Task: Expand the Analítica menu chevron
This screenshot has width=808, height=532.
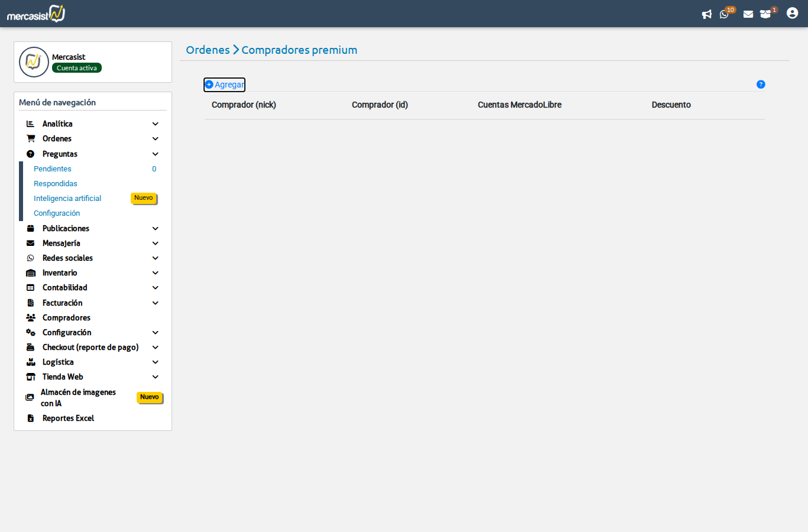Action: (155, 124)
